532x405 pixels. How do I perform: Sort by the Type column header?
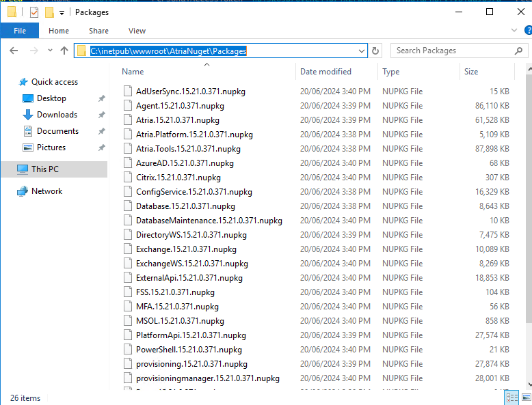tap(391, 72)
